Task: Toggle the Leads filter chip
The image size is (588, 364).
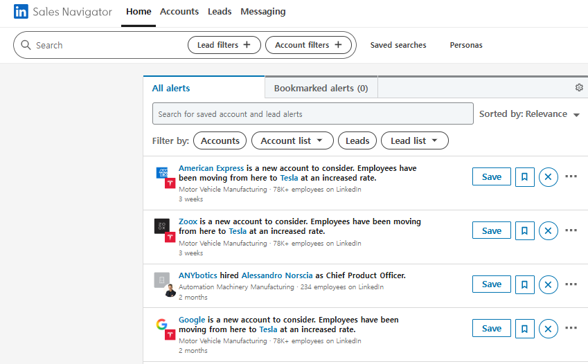Action: (x=357, y=140)
